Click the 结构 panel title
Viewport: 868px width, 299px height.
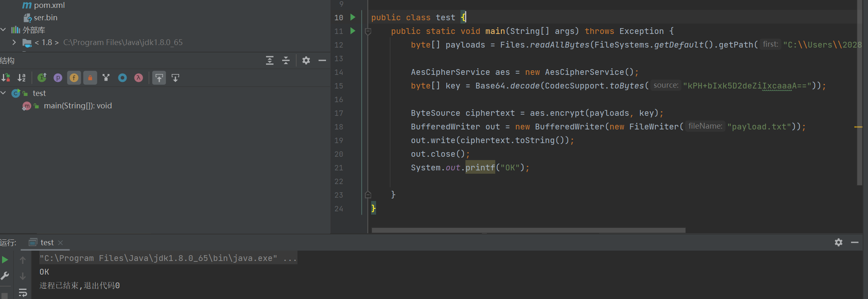tap(7, 61)
